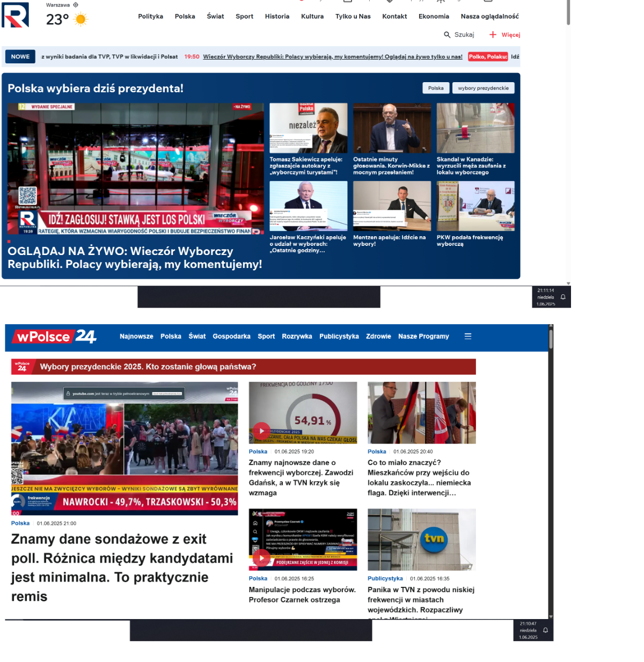Play the 54,91% frekwencja video
The image size is (644, 662).
click(261, 431)
